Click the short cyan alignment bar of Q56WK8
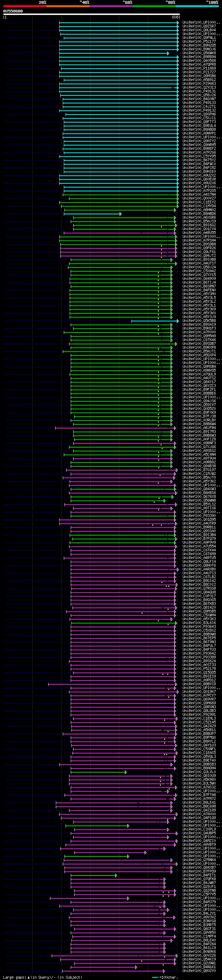Image resolution: width=222 pixels, height=980 pixels. [x=114, y=53]
